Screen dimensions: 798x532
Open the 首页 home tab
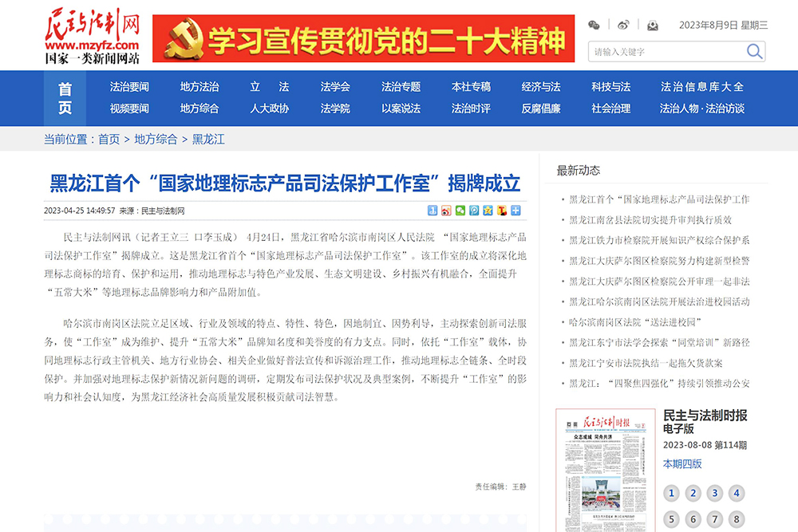point(65,98)
